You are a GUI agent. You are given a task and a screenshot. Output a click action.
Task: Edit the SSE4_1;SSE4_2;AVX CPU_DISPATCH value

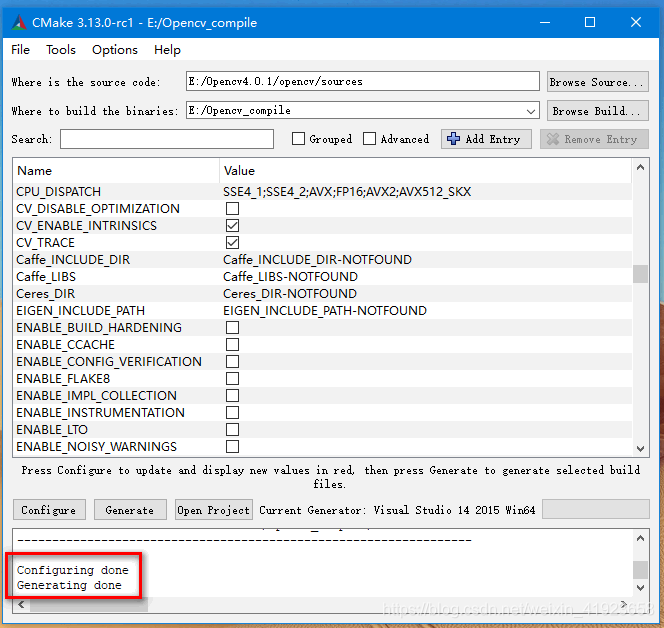pyautogui.click(x=347, y=192)
